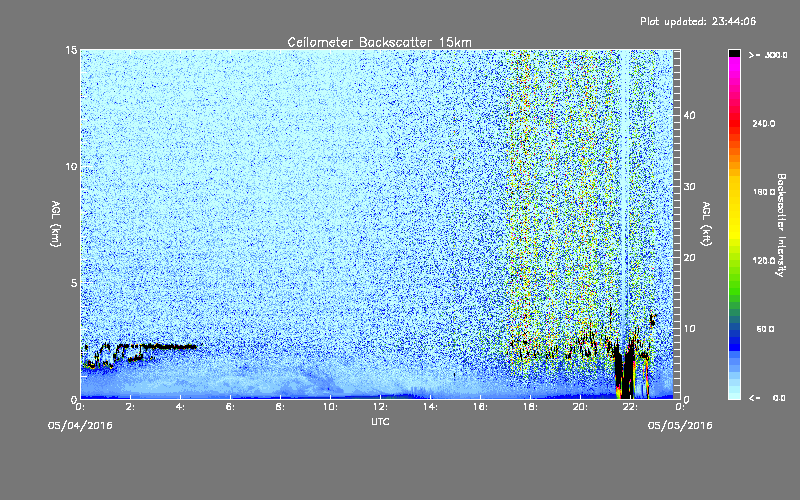Click the Backscatter Intensity colorbar label

click(x=781, y=225)
